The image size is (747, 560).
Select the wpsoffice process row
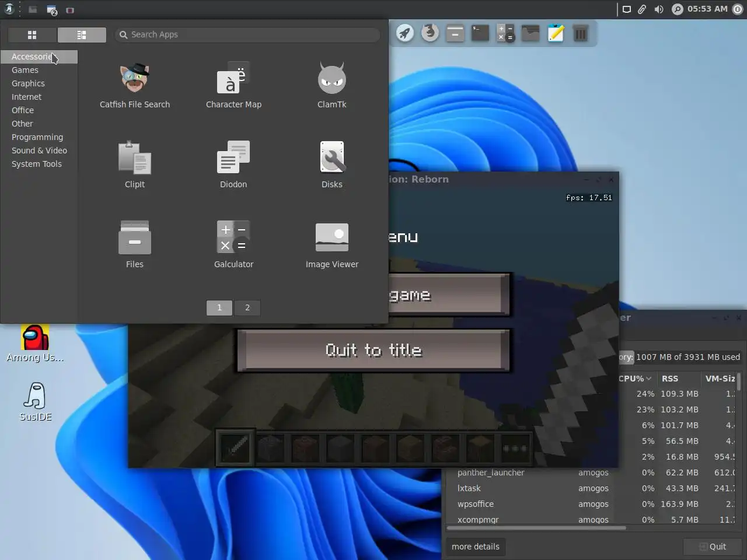591,504
